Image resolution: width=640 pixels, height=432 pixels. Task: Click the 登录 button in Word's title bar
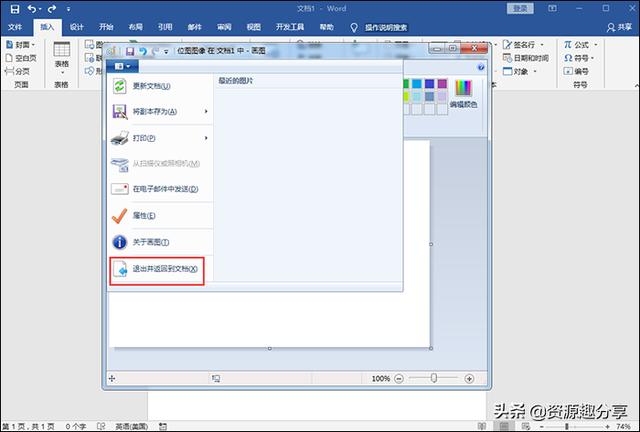520,9
